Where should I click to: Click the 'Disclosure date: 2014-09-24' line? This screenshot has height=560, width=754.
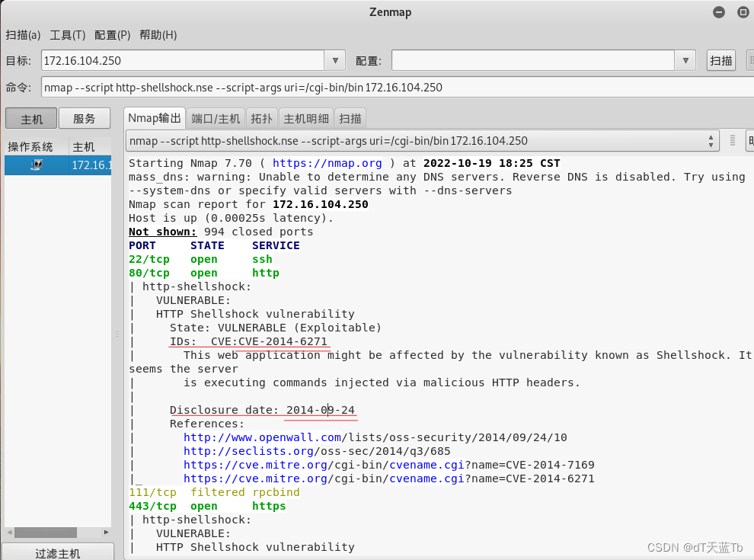(262, 411)
